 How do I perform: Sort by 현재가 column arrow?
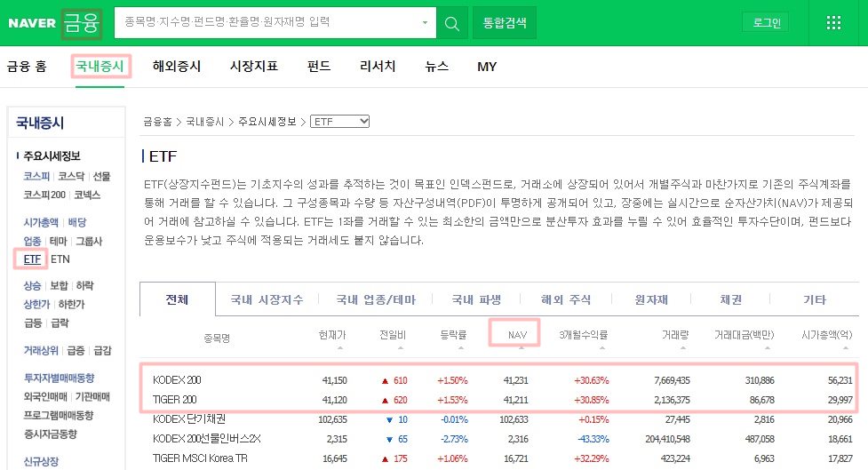point(340,347)
